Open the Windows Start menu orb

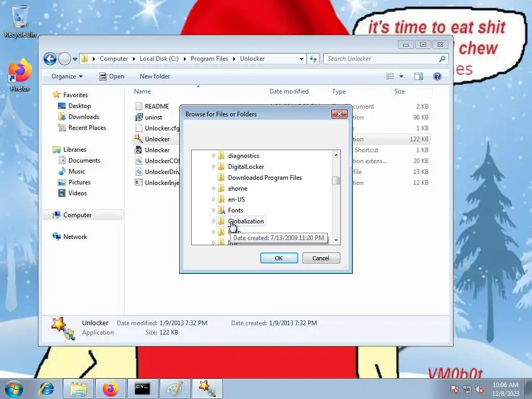14,389
